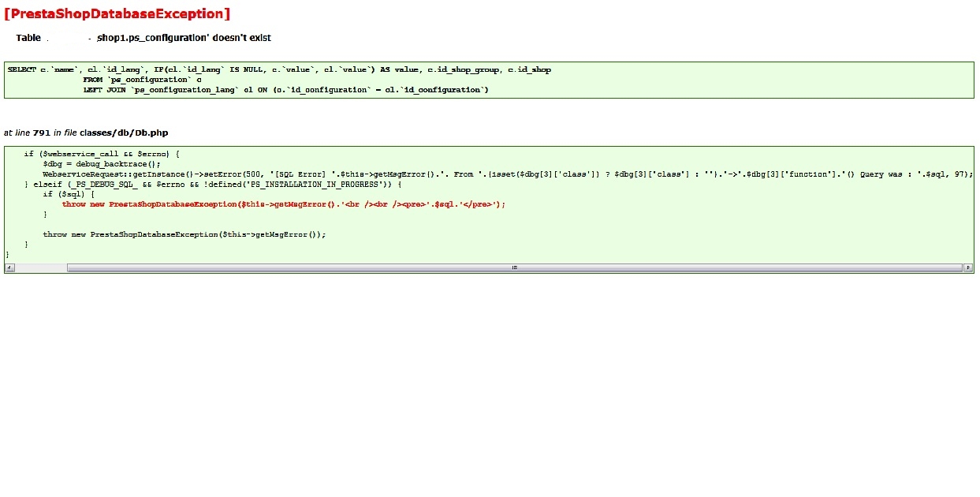This screenshot has height=497, width=980.
Task: Click the black throw new PrestaShopDatabaseException($this->getMsgError()) line
Action: point(184,234)
